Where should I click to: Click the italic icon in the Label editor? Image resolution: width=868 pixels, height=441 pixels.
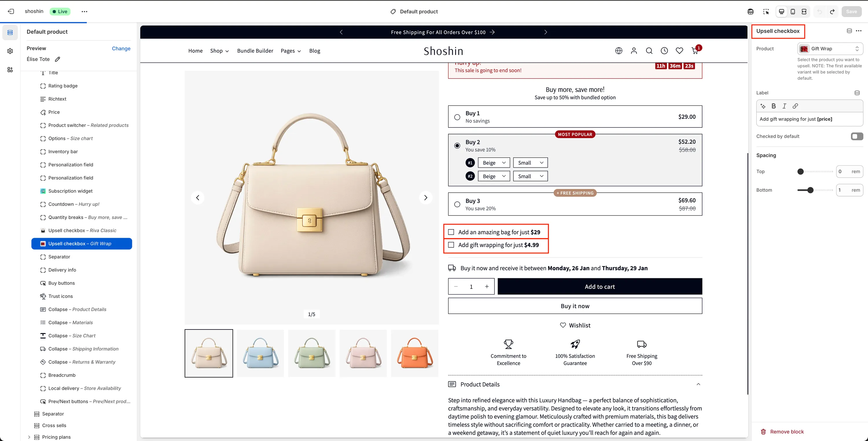point(784,106)
